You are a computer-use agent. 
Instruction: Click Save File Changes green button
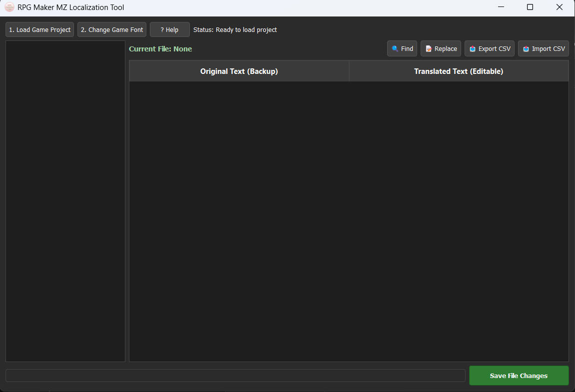519,376
